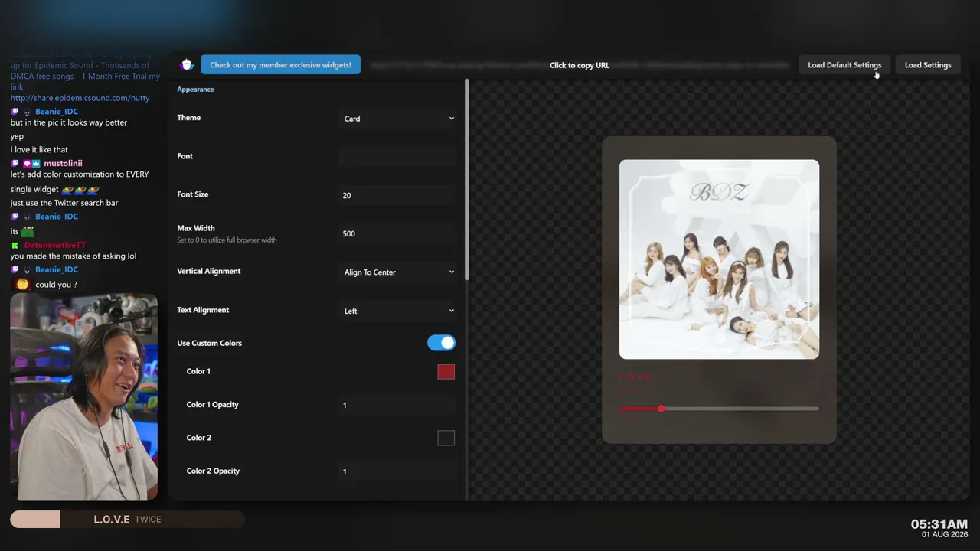Click the blue crown badge beside mustolinii

(35, 164)
